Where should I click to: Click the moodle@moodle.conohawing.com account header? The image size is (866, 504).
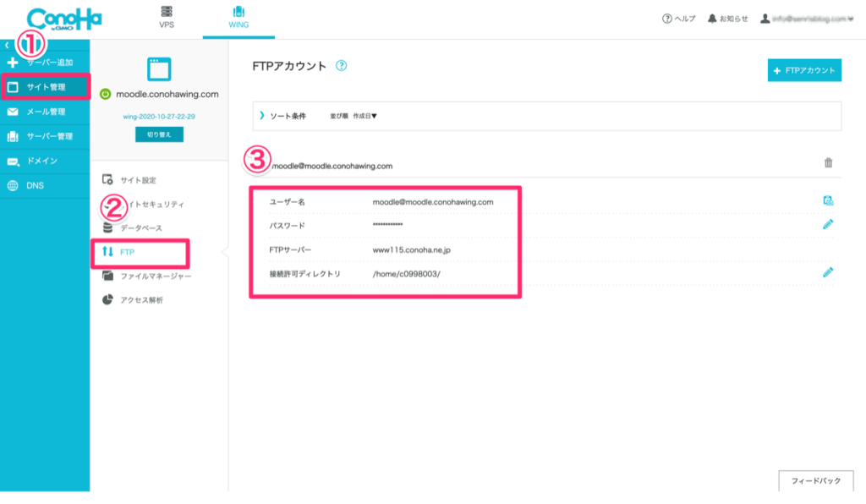pyautogui.click(x=332, y=166)
